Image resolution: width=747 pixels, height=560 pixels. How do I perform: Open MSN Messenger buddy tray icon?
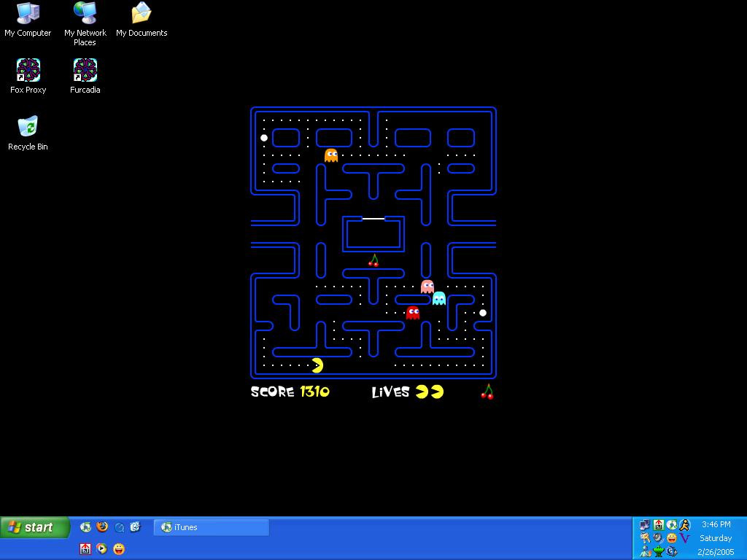(x=645, y=551)
